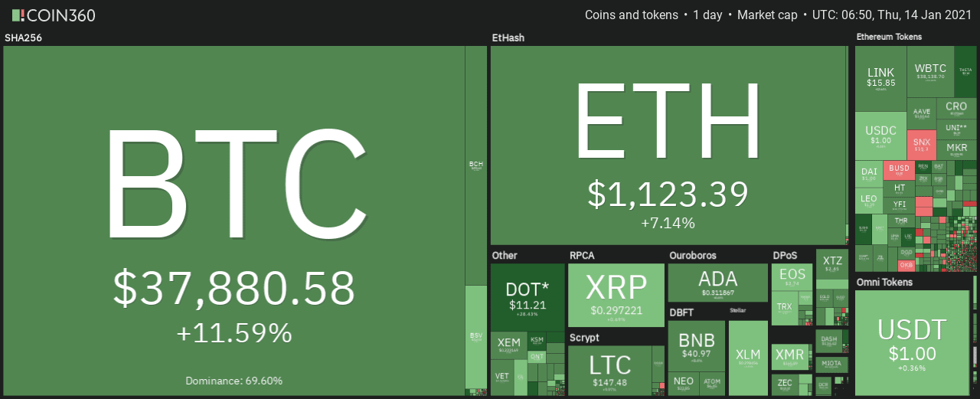Click the BCH narrow tile

click(x=475, y=165)
